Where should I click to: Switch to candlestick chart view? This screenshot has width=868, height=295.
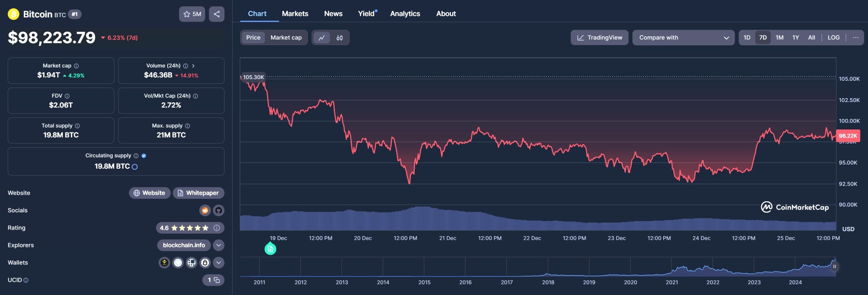339,38
